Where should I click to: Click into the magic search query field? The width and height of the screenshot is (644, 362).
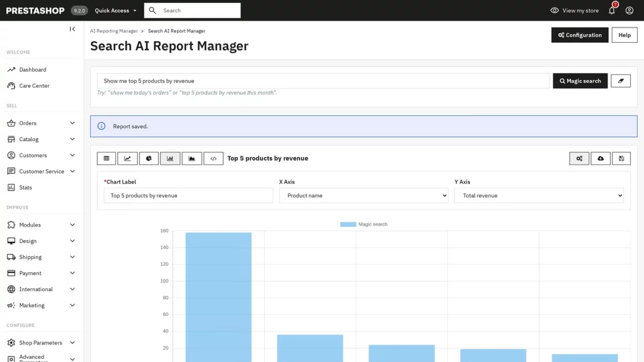323,81
